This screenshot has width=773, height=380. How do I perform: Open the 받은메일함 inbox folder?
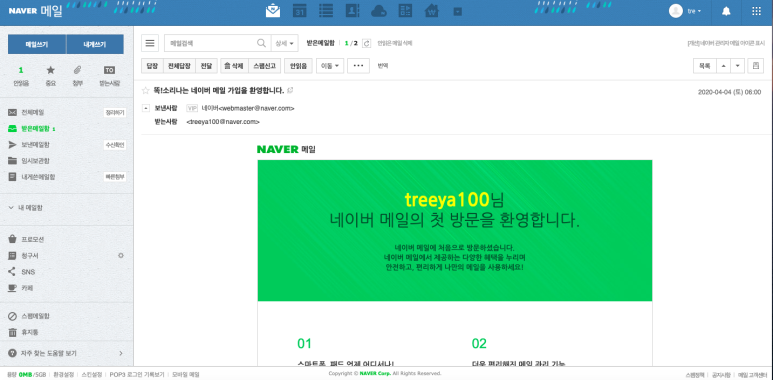[35, 129]
